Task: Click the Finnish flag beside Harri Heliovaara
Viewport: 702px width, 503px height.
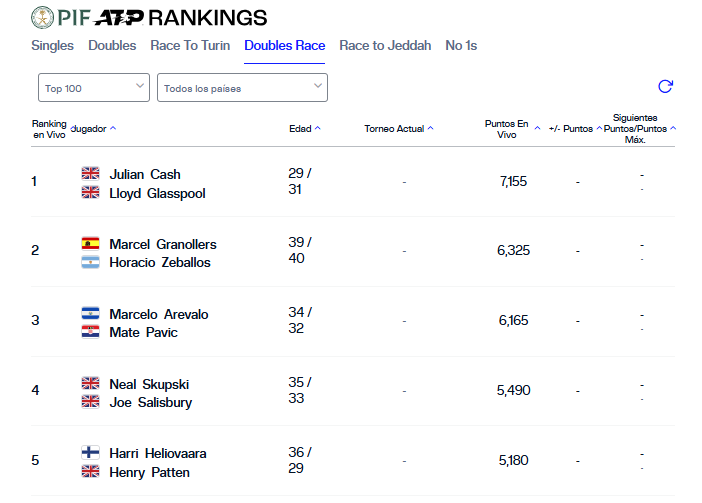Action: pos(90,452)
